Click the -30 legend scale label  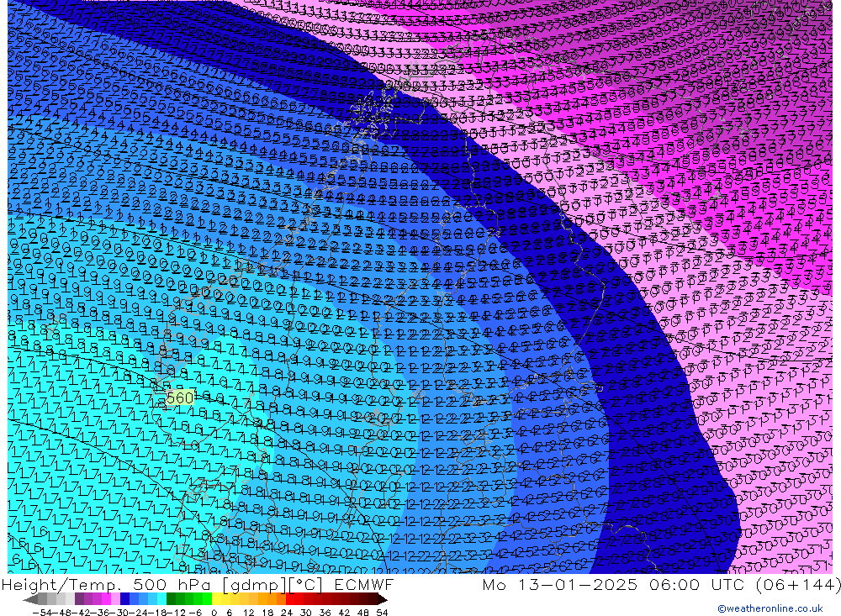click(x=119, y=613)
